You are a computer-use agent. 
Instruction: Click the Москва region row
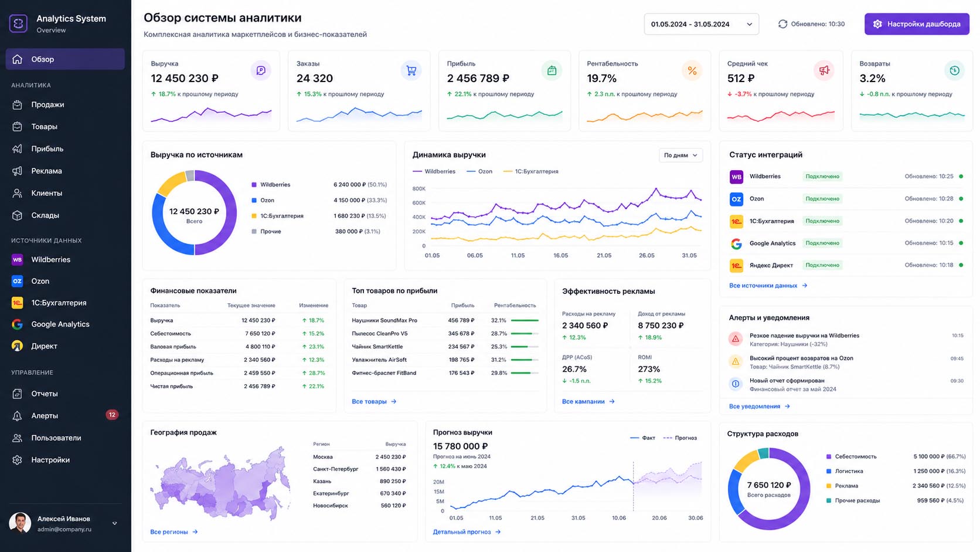coord(359,457)
